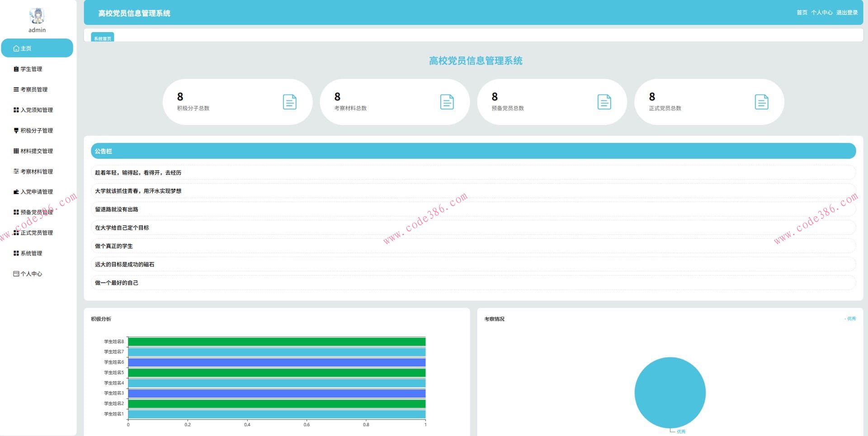Viewport: 868px width, 436px height.
Task: Click the light blue bar for 学生姓名7
Action: (277, 352)
